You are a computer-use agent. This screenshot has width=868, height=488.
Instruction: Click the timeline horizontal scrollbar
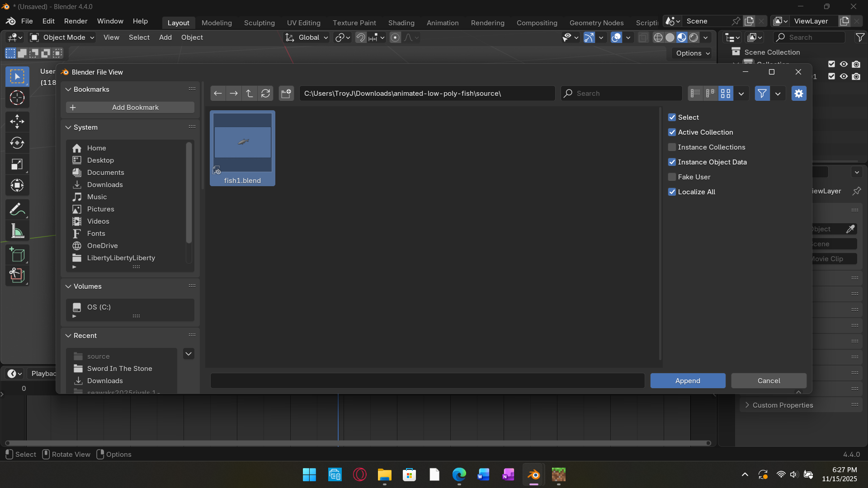tap(358, 443)
